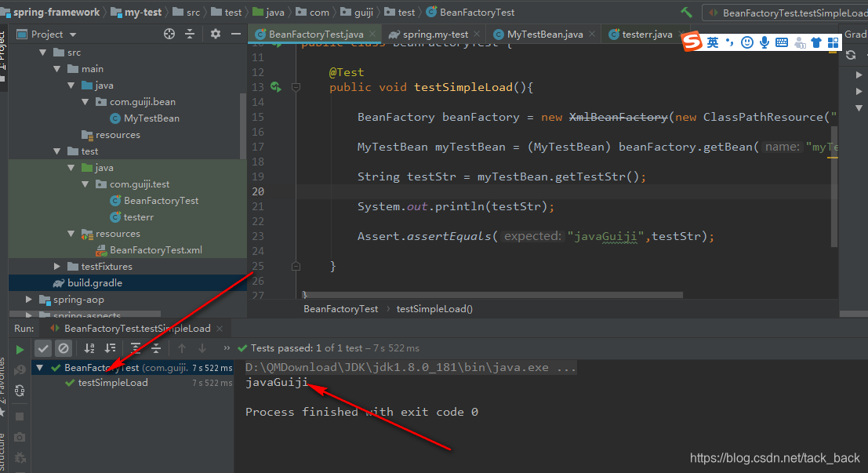This screenshot has width=868, height=473.
Task: Click spring-framework breadcrumb
Action: pos(56,13)
